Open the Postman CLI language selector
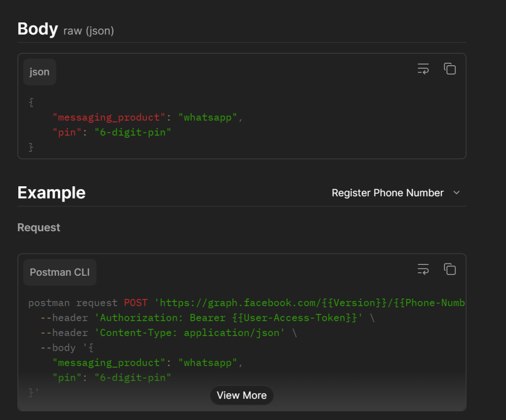 (60, 272)
